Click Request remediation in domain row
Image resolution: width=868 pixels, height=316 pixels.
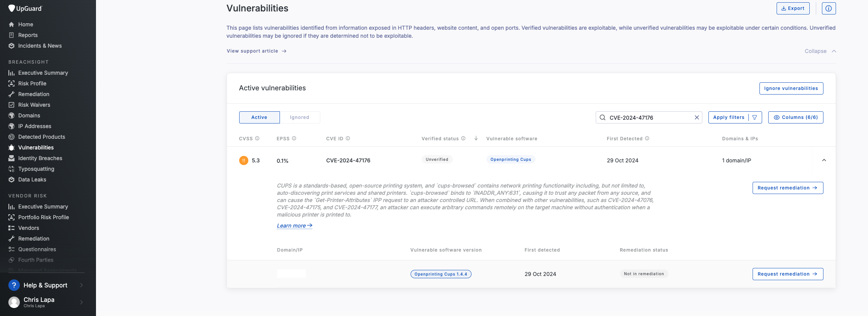pyautogui.click(x=788, y=274)
